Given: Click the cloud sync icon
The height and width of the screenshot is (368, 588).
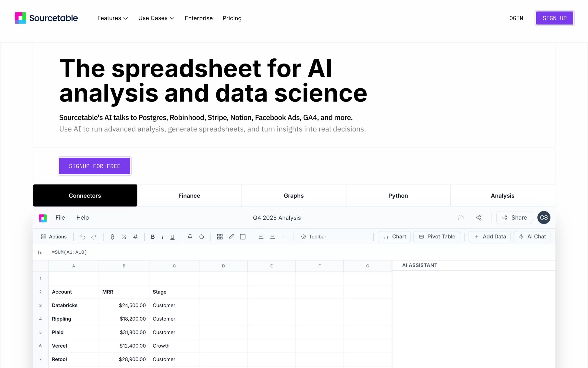Looking at the screenshot, I should tap(461, 218).
